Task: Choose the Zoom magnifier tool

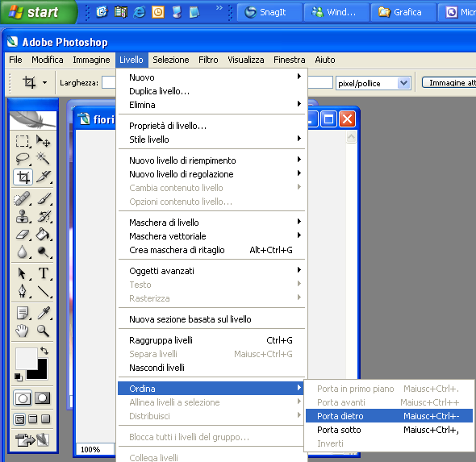Action: point(43,331)
